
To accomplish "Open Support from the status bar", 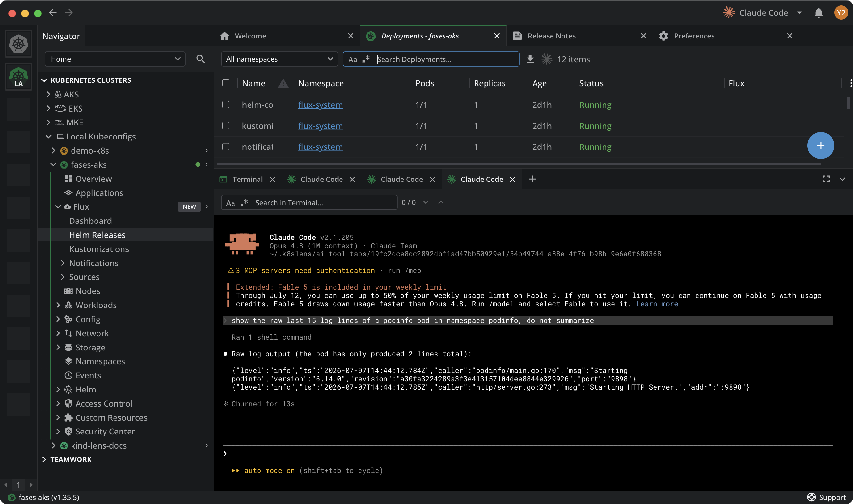I will 826,497.
